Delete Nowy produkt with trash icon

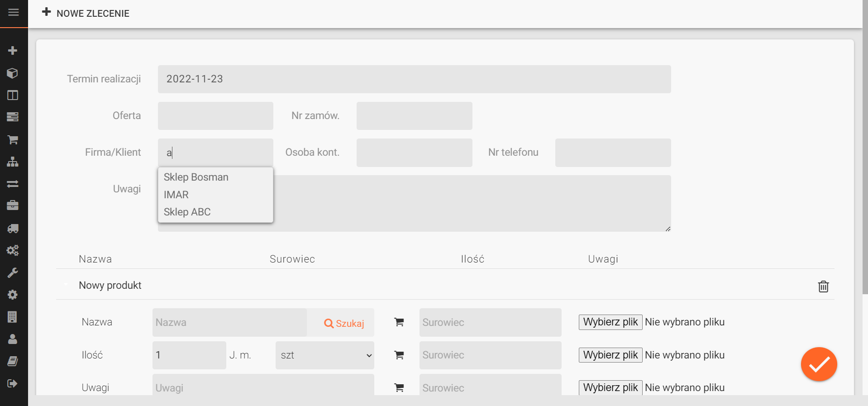click(x=823, y=287)
